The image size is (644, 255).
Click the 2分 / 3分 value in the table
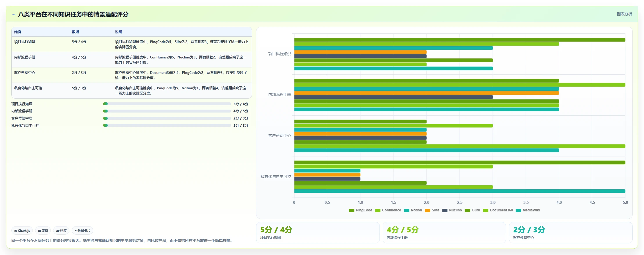79,73
